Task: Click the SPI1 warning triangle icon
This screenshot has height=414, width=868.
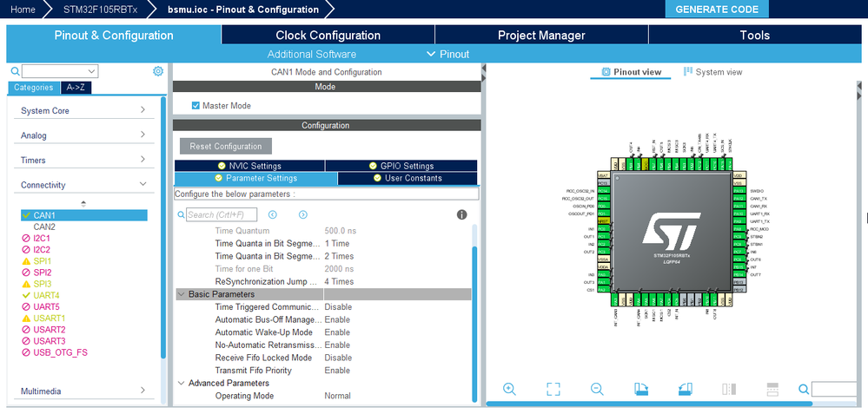Action: coord(25,261)
